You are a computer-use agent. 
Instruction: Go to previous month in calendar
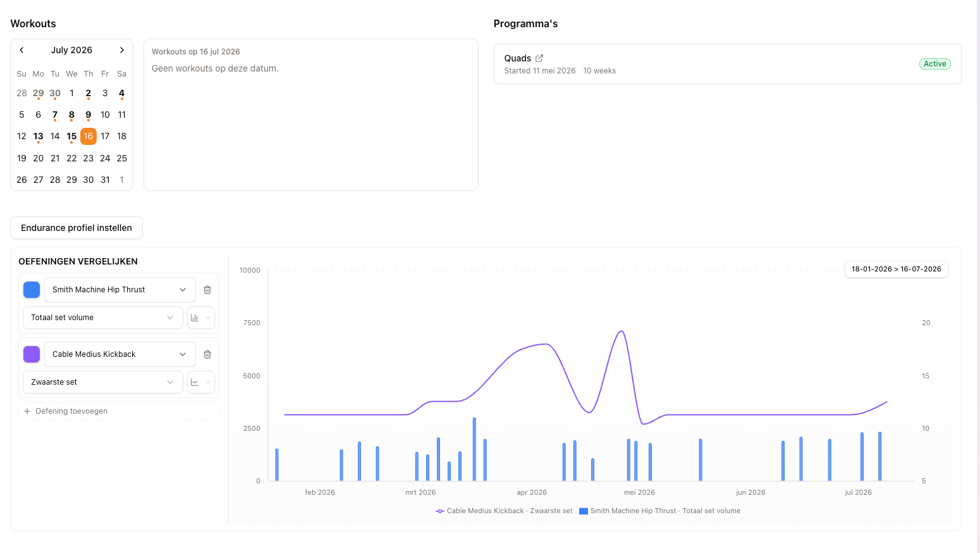coord(21,50)
